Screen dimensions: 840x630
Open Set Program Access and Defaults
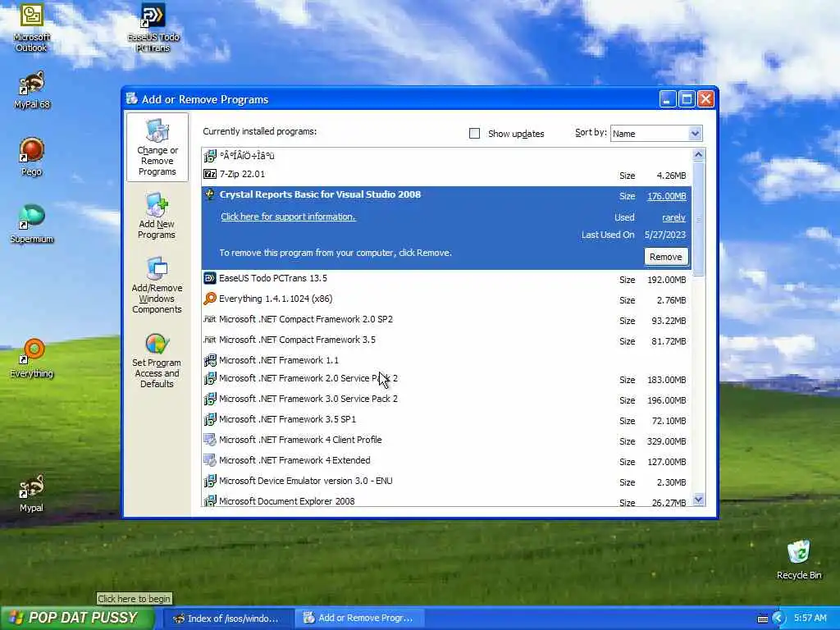[x=157, y=361]
